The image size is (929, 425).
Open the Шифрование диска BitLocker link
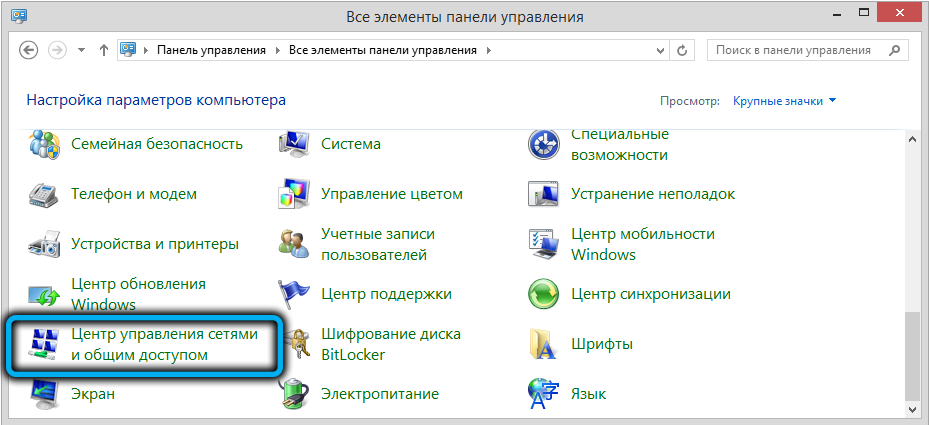[390, 344]
